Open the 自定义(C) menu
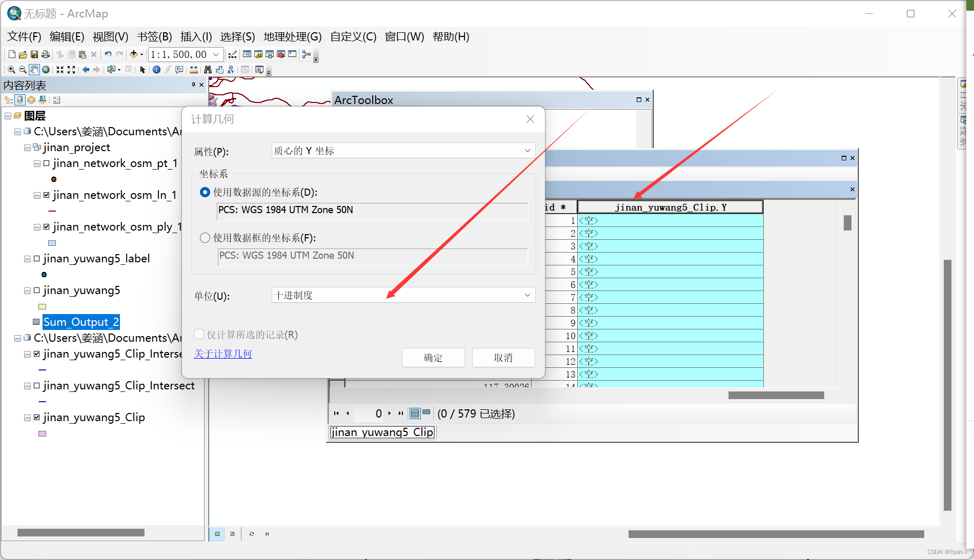The image size is (974, 560). tap(353, 37)
